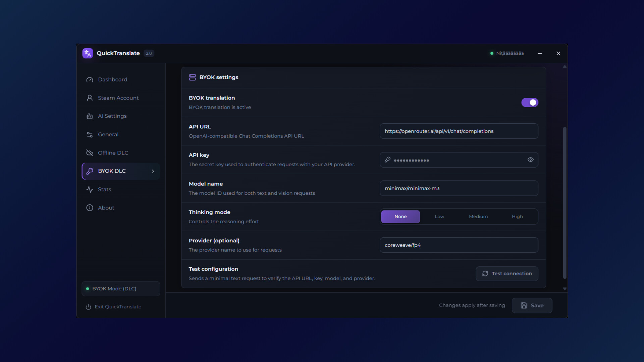Focus the Model name input field

click(x=459, y=188)
